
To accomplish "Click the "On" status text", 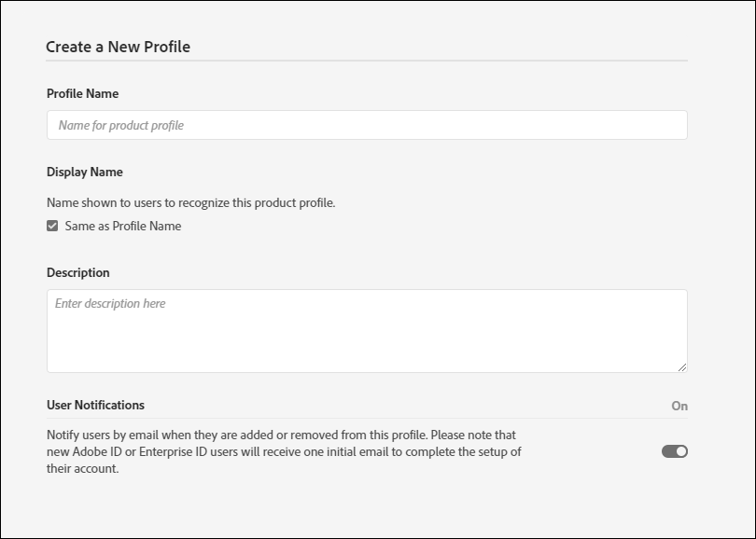I will pos(679,406).
